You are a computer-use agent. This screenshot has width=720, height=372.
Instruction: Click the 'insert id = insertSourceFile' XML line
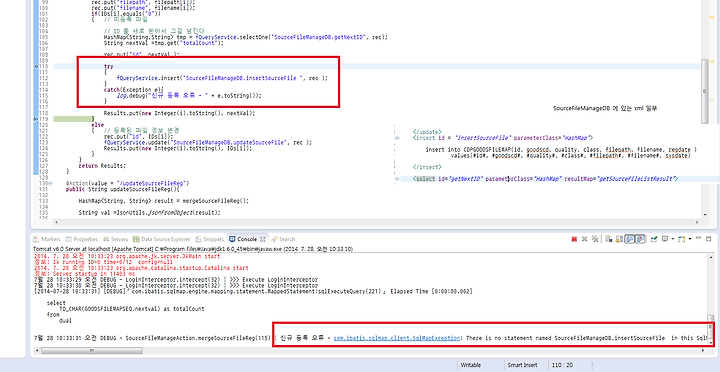(503, 137)
